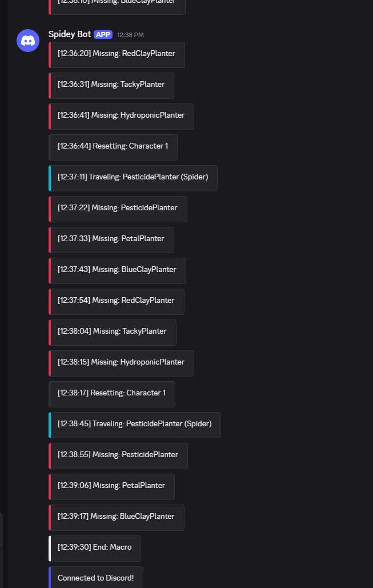Click the 12:37:22 Missing PesticidePlanter message
This screenshot has height=588, width=373.
point(118,208)
